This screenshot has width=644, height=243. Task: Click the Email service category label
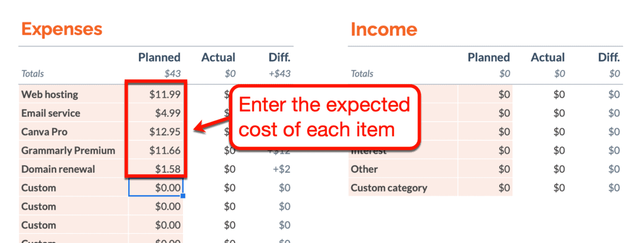click(x=50, y=113)
